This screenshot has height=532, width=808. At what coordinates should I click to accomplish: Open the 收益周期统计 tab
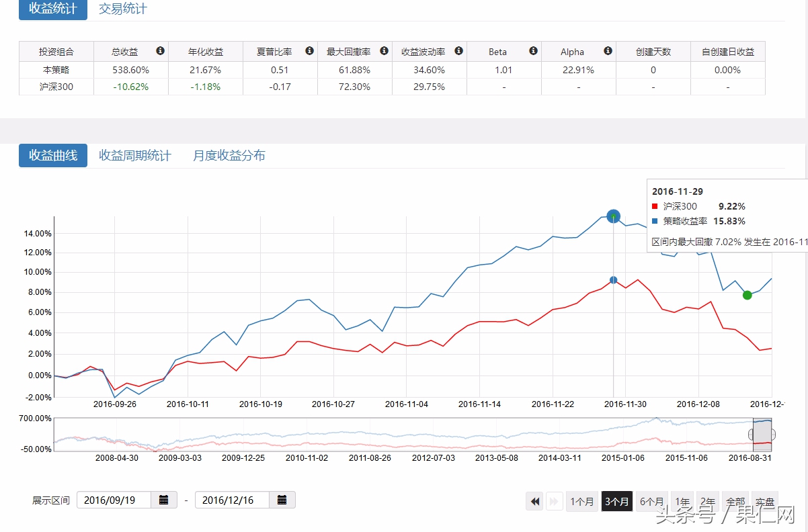click(135, 156)
